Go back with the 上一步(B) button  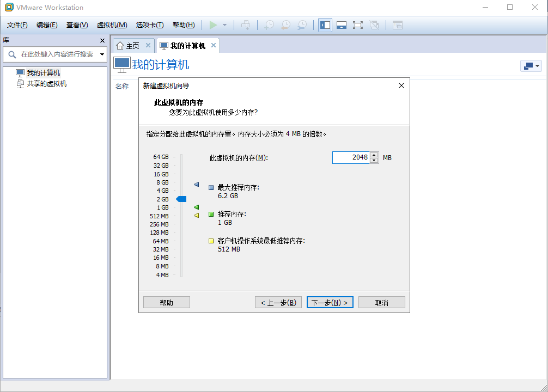278,303
